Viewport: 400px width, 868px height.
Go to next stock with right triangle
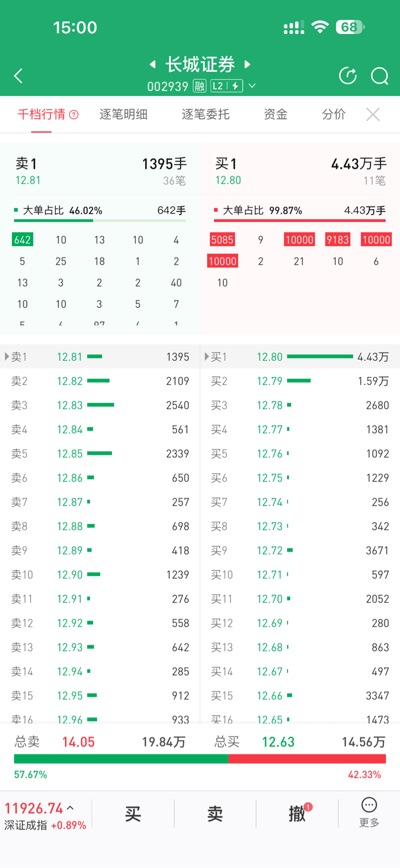tap(248, 64)
